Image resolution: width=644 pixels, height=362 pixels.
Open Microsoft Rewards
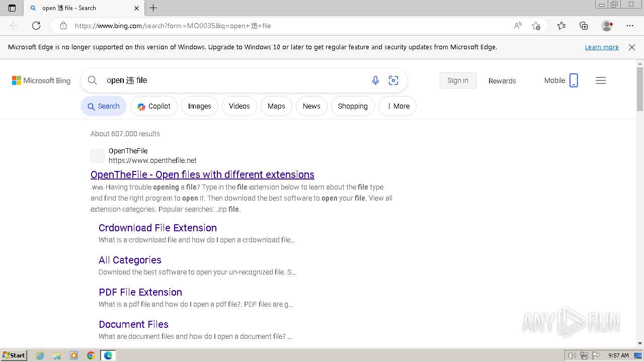502,80
